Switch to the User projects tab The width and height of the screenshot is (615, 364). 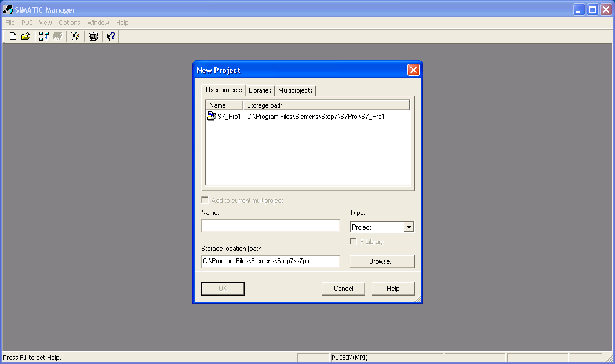(224, 90)
